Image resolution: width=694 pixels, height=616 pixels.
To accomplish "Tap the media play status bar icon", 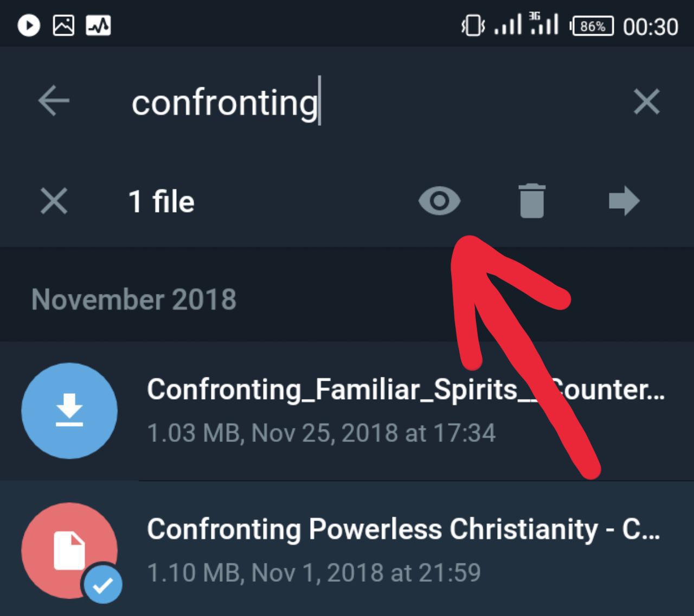I will pos(29,25).
